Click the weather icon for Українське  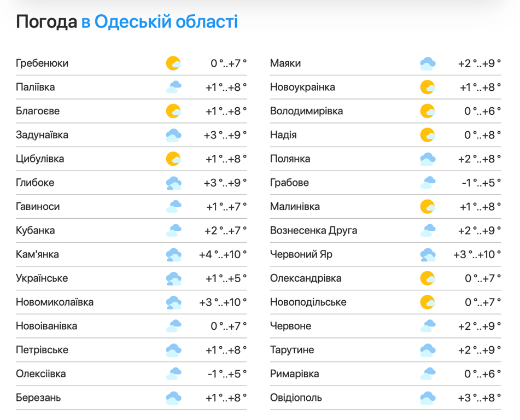tap(173, 278)
